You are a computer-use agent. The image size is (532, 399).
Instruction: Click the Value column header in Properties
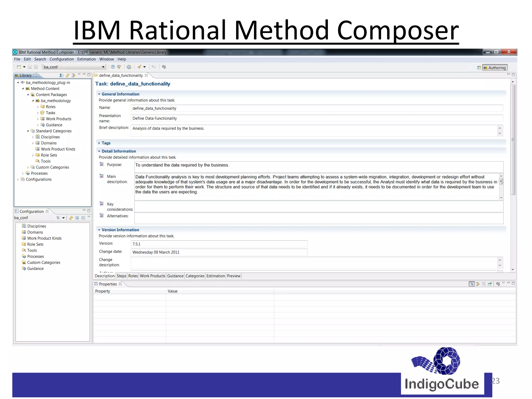pyautogui.click(x=220, y=291)
